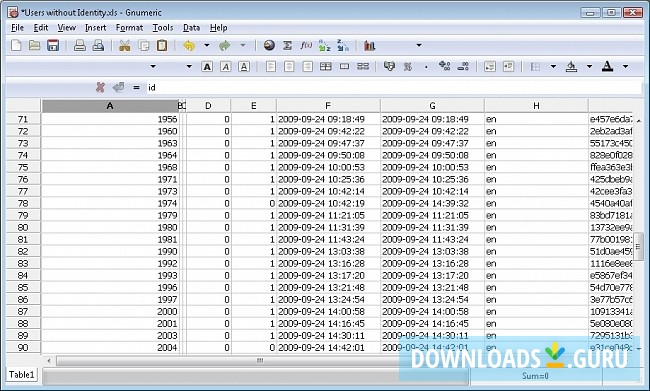The width and height of the screenshot is (650, 391).
Task: Select column H header
Action: (x=536, y=106)
